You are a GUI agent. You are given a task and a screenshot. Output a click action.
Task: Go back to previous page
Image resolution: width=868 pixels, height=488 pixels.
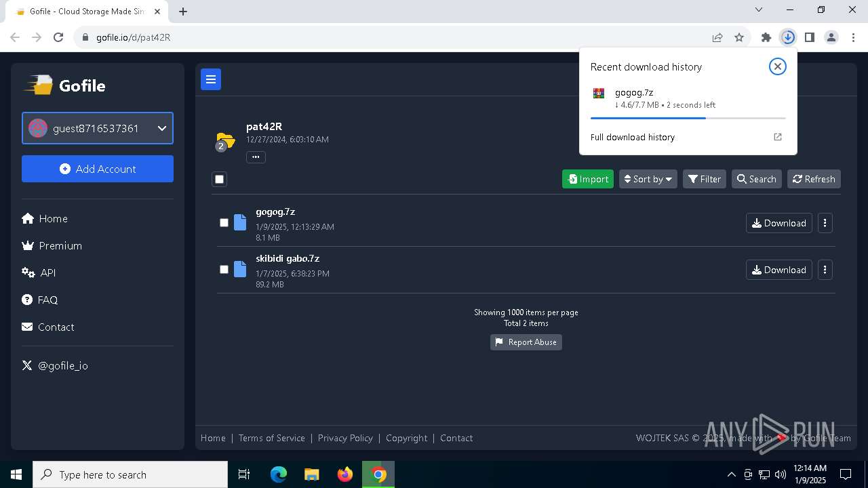click(x=15, y=37)
